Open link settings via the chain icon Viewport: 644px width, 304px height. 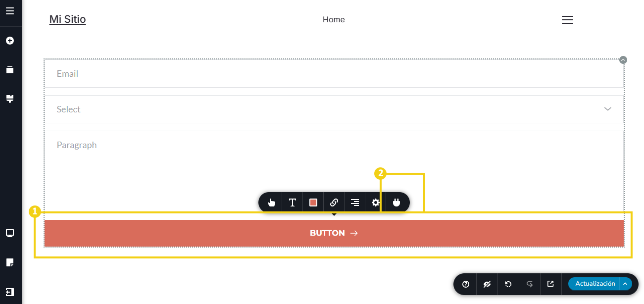point(334,202)
